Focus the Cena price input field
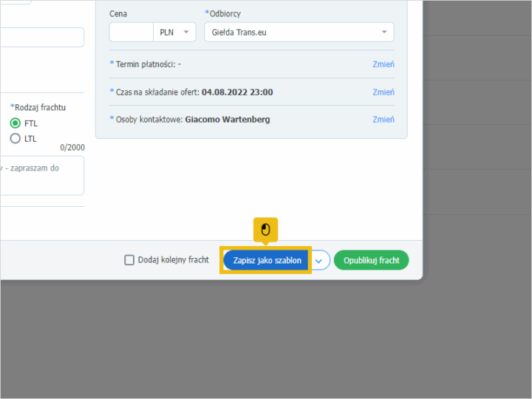Viewport: 532px width, 399px height. click(131, 32)
